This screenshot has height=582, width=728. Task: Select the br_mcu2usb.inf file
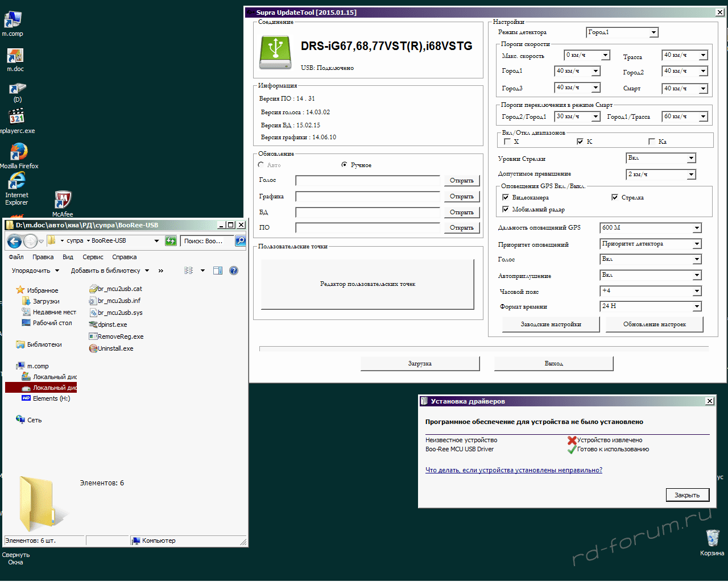[115, 301]
